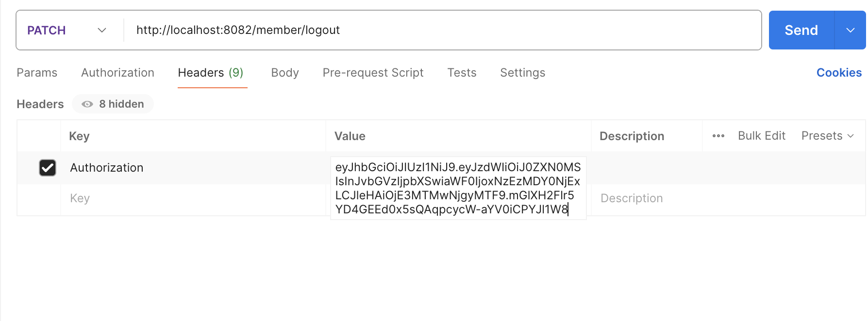
Task: Click the eye icon beside 8 hidden
Action: 87,104
